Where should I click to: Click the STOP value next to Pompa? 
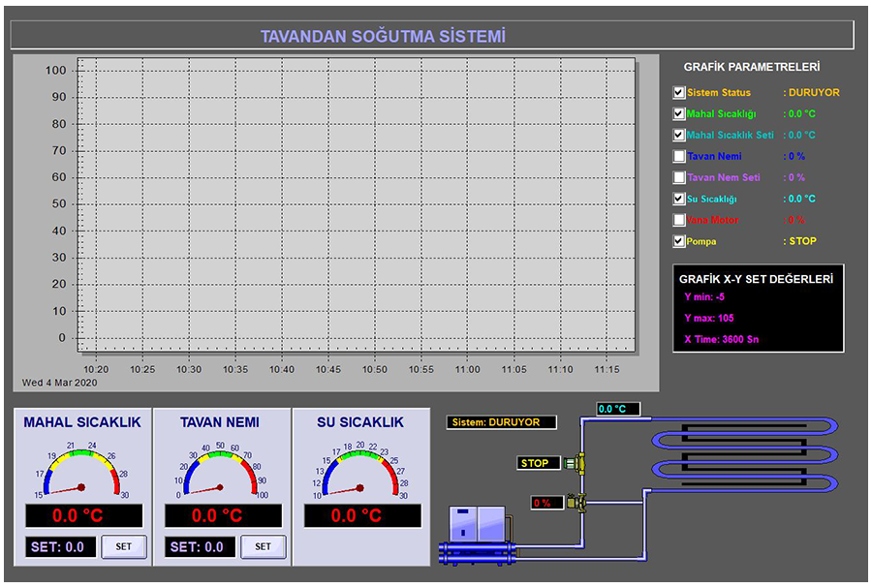[802, 241]
